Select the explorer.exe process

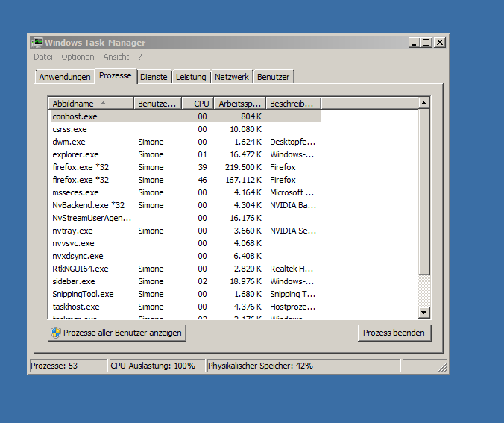coord(186,154)
